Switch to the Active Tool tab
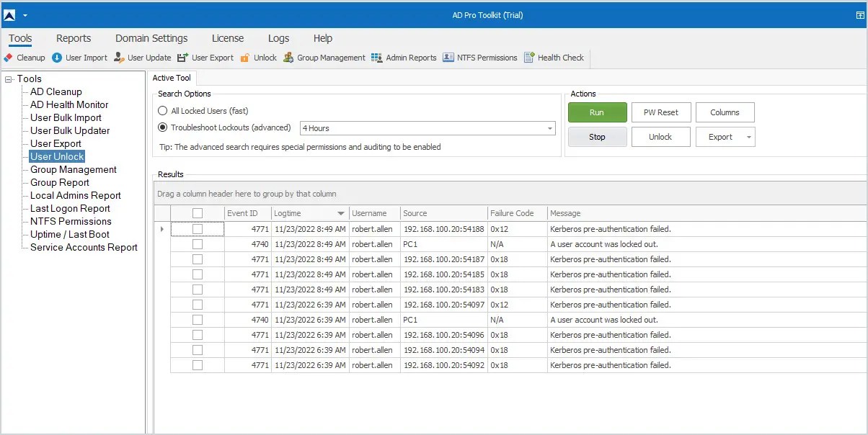 coord(172,78)
